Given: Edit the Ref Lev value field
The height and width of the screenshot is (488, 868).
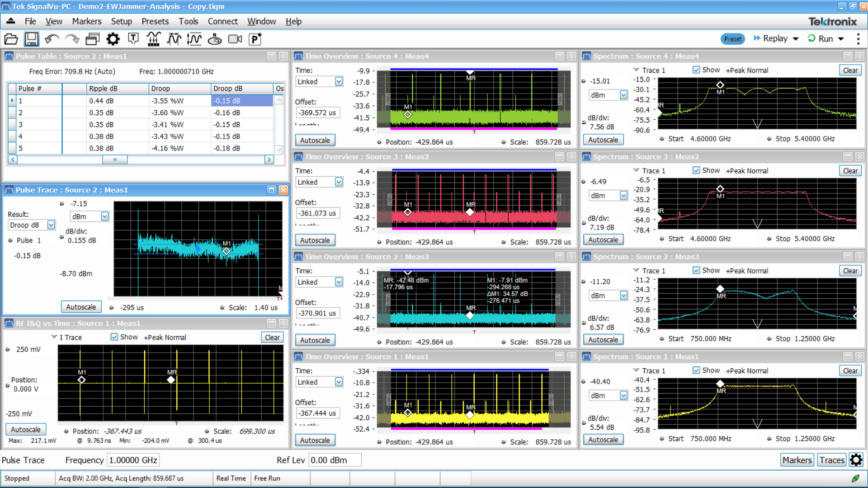Looking at the screenshot, I should click(335, 460).
